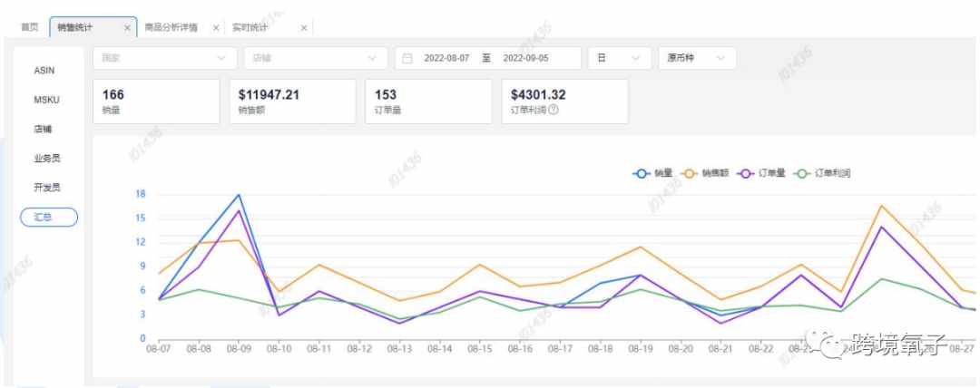The width and height of the screenshot is (980, 388).
Task: Open the 日 granularity dropdown
Action: pos(620,58)
